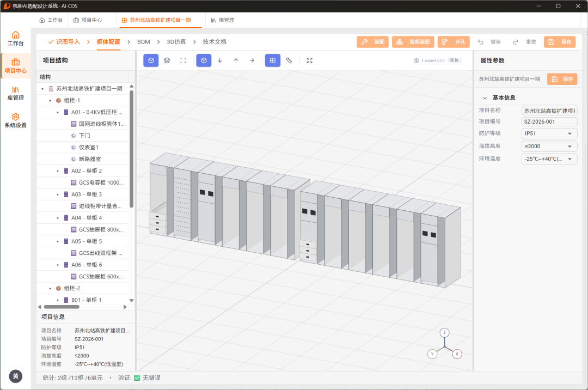This screenshot has height=390, width=588.
Task: Toggle the grid display button
Action: [273, 60]
